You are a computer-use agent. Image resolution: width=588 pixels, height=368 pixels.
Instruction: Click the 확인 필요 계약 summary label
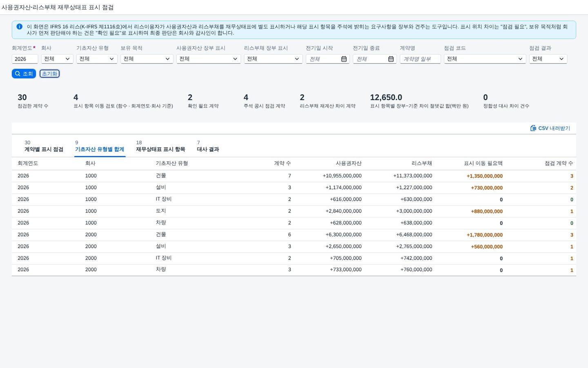tap(203, 106)
